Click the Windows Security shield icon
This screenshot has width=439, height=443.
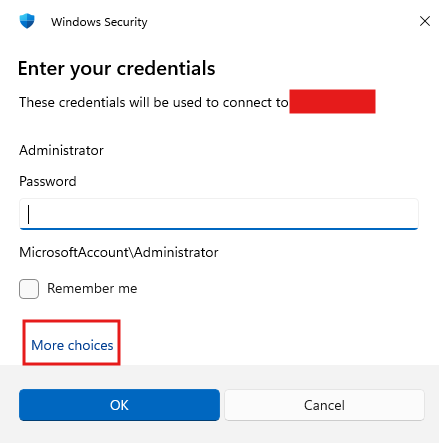click(x=27, y=21)
